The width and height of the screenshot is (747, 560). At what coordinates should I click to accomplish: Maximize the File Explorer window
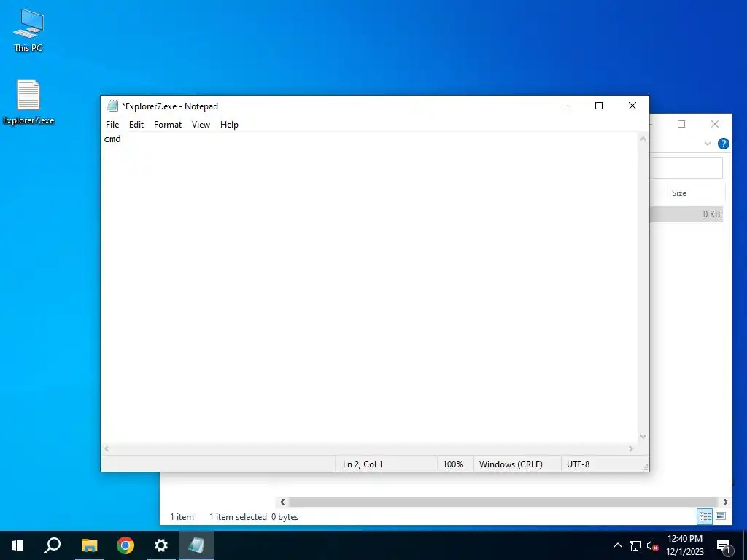(681, 124)
